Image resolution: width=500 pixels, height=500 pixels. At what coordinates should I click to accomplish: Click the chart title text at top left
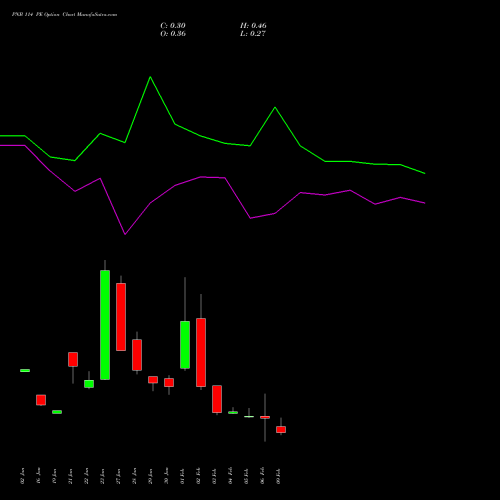click(x=64, y=15)
